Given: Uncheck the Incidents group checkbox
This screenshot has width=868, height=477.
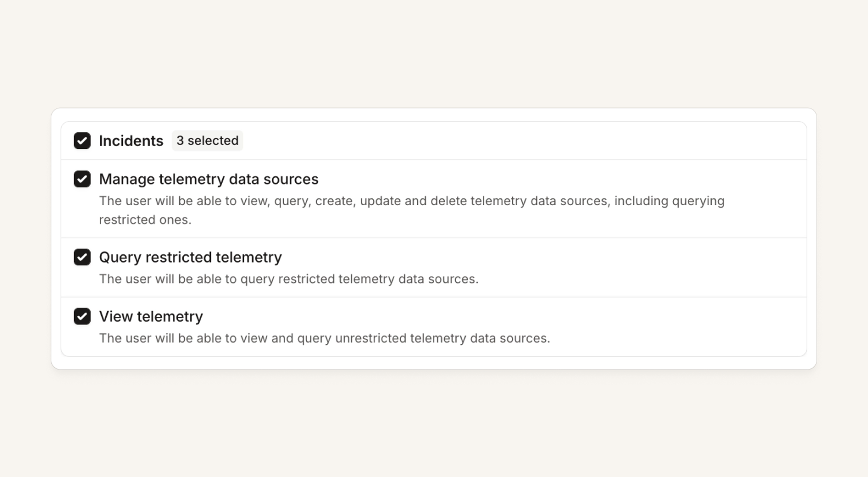Looking at the screenshot, I should click(82, 141).
